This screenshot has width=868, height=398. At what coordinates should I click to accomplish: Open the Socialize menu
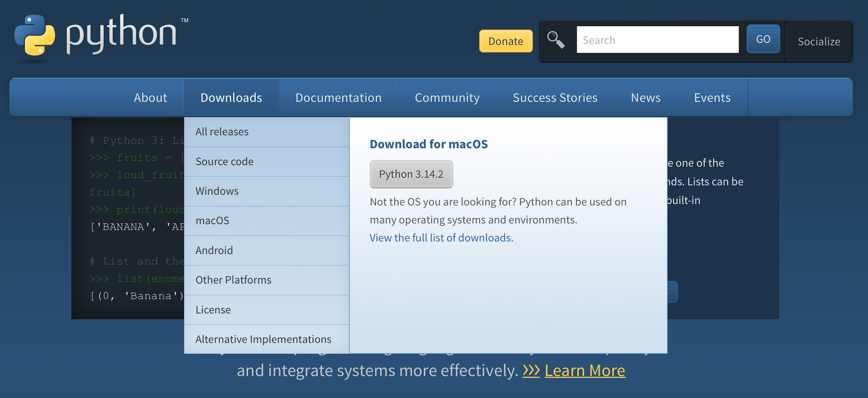tap(819, 41)
